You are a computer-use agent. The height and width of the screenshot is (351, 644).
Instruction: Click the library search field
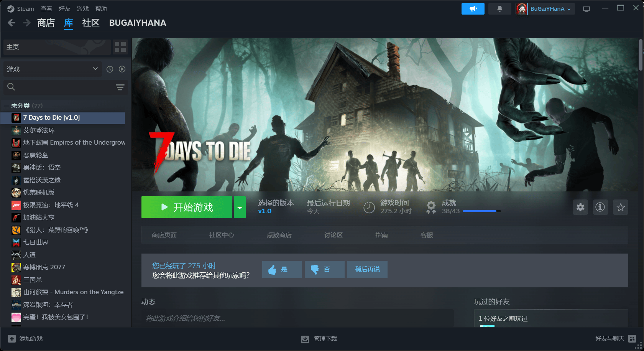pyautogui.click(x=58, y=87)
